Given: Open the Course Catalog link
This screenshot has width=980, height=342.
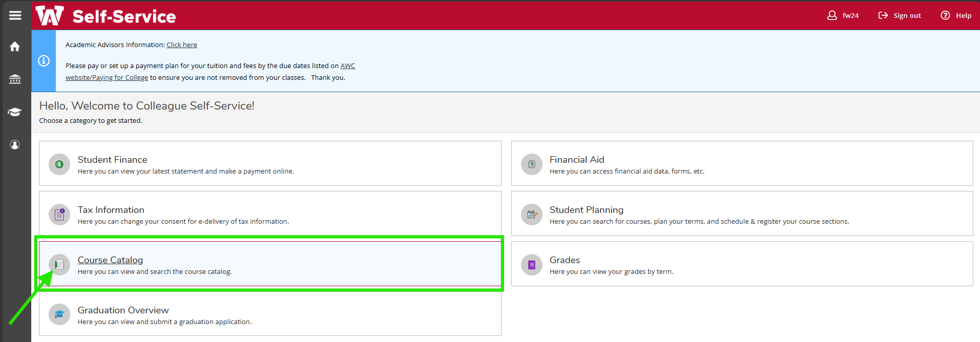Looking at the screenshot, I should [110, 260].
